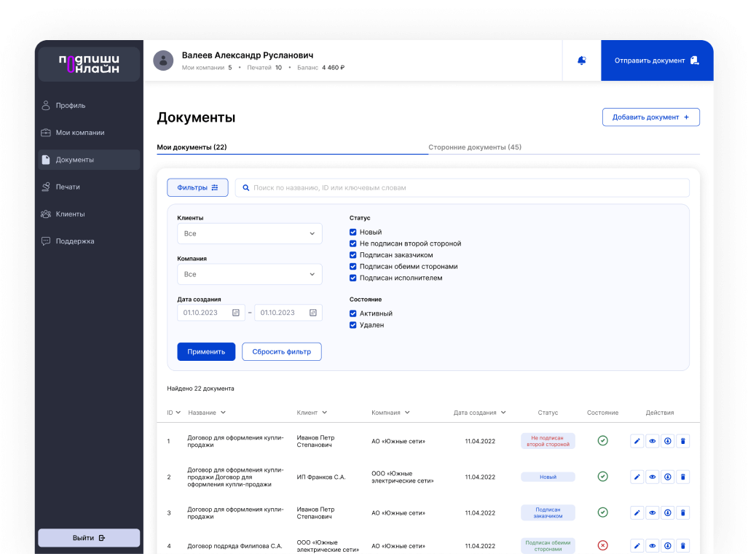Delete document 2 with trash icon
The image size is (756, 554).
(x=682, y=477)
